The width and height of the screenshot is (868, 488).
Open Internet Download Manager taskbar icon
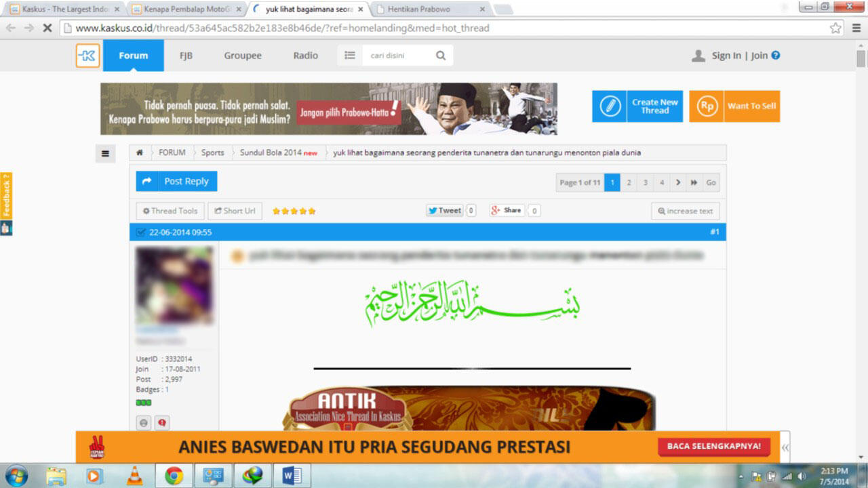[252, 476]
